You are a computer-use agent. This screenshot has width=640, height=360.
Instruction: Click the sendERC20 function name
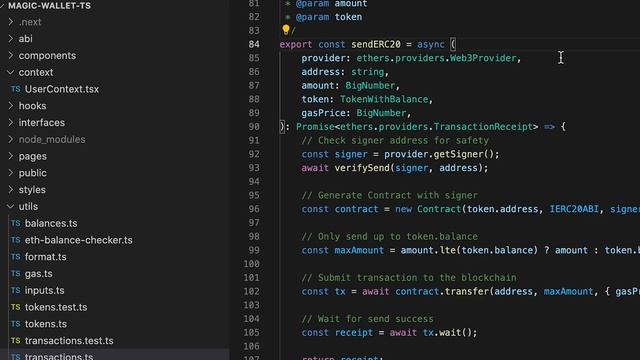click(376, 44)
